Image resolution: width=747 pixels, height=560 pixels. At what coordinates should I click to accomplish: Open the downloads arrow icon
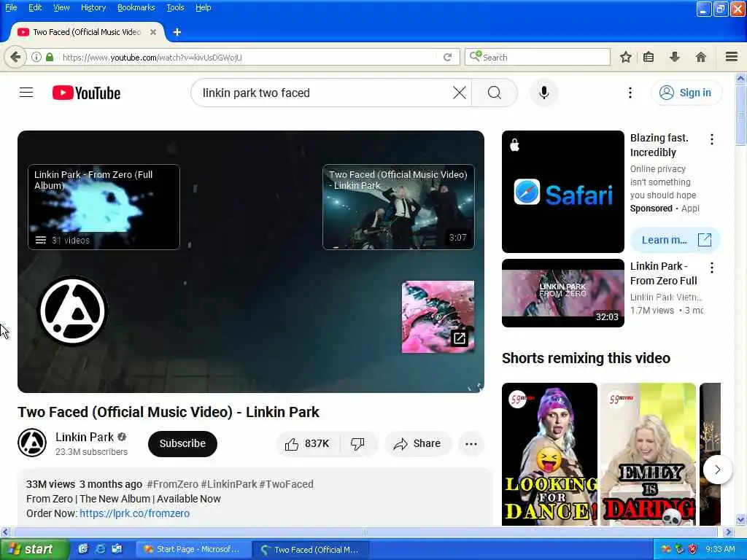pyautogui.click(x=675, y=57)
